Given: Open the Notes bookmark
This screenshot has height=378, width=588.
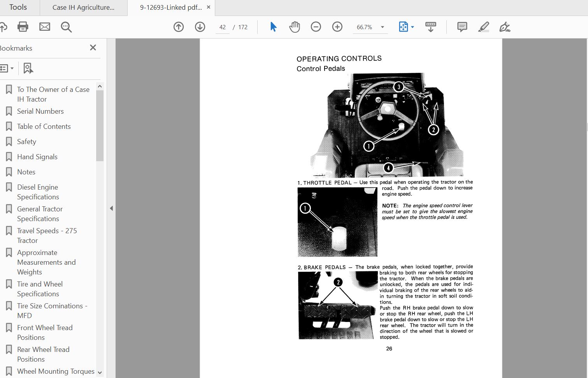Looking at the screenshot, I should pos(26,172).
